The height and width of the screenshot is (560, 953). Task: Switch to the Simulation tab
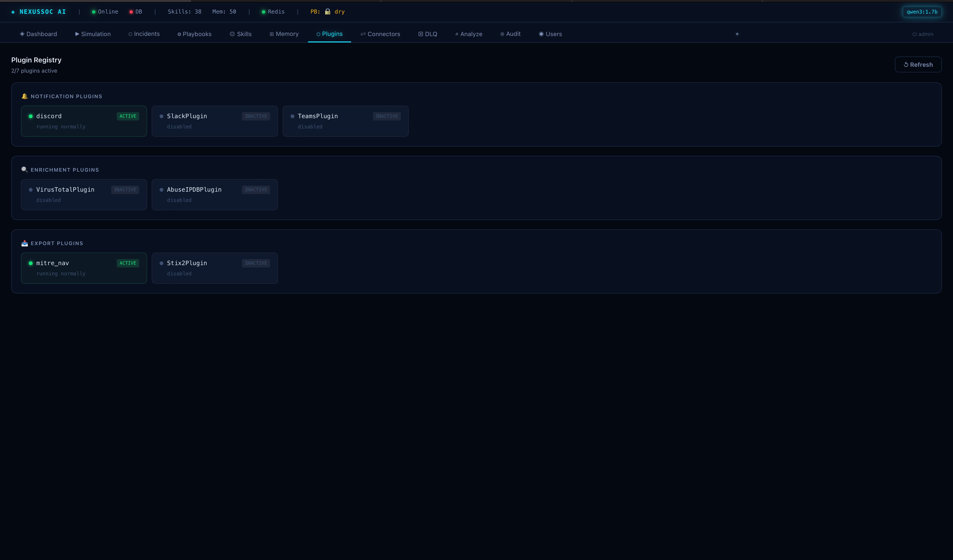click(93, 34)
